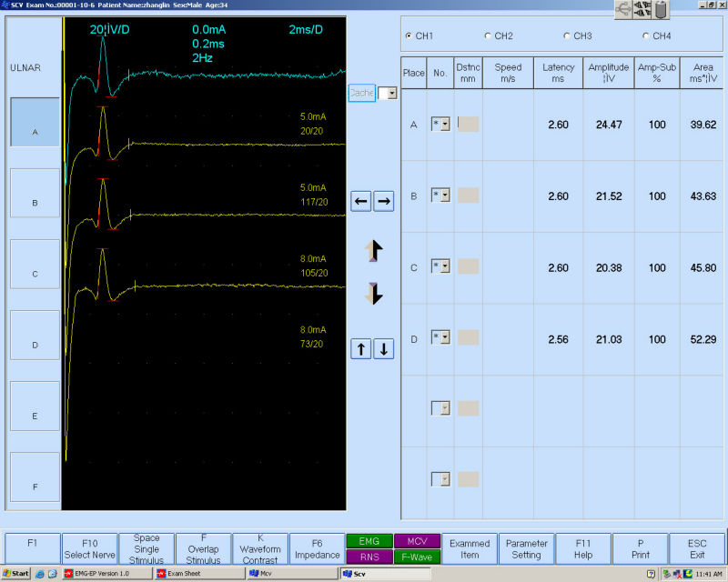Click amplitude value 24.47 in row A
Image resolution: width=728 pixels, height=582 pixels.
609,125
